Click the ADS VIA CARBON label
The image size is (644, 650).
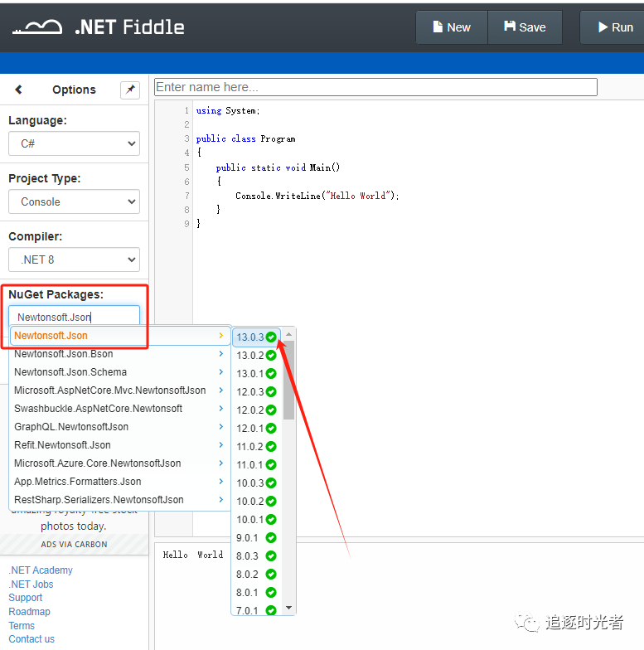pyautogui.click(x=75, y=544)
